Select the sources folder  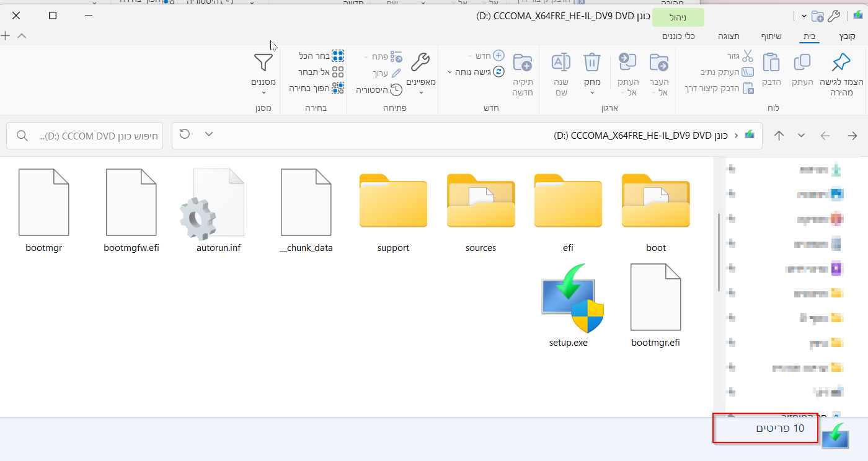480,213
